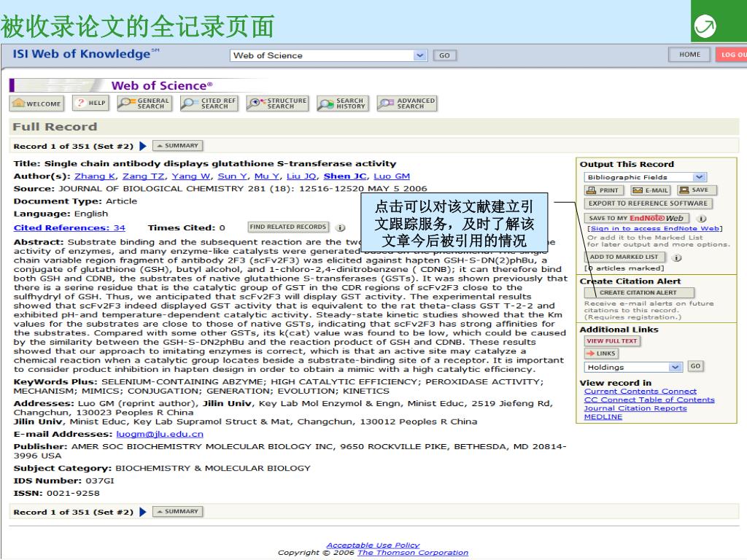
Task: Open The Thomson Corporation link
Action: [413, 553]
